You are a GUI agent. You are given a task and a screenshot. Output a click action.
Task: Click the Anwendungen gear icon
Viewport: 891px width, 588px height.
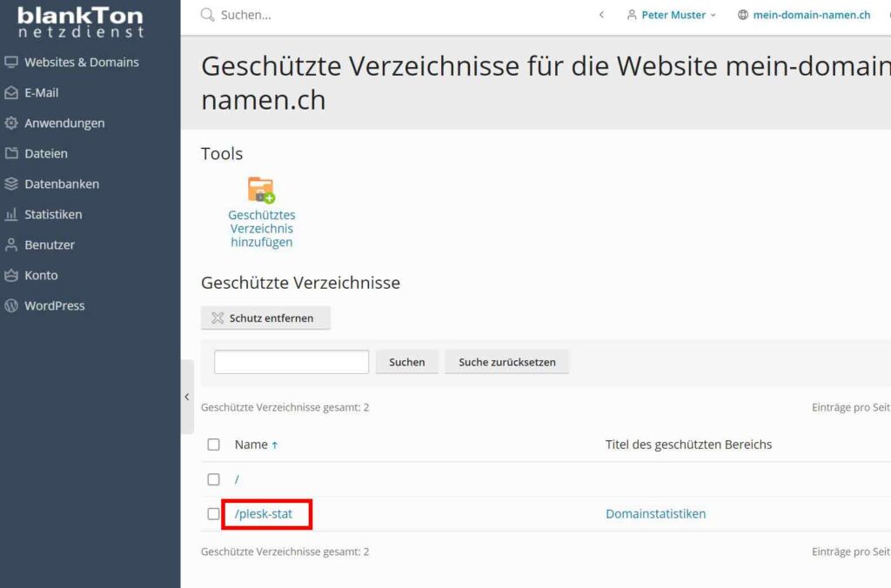11,124
